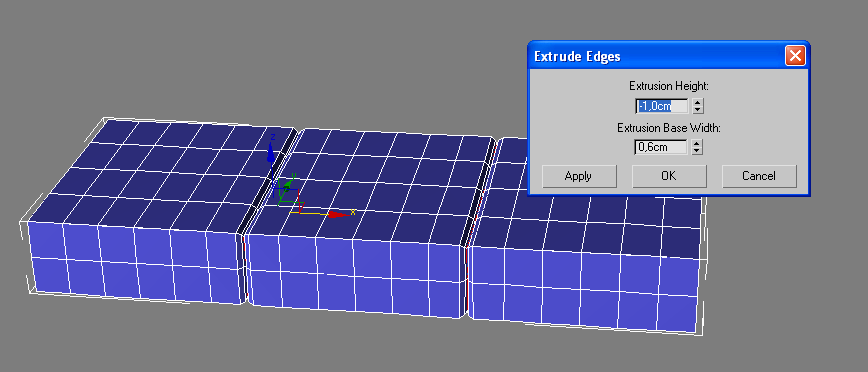Image resolution: width=868 pixels, height=372 pixels.
Task: Click the Apply button in Extrude Edges
Action: point(579,176)
